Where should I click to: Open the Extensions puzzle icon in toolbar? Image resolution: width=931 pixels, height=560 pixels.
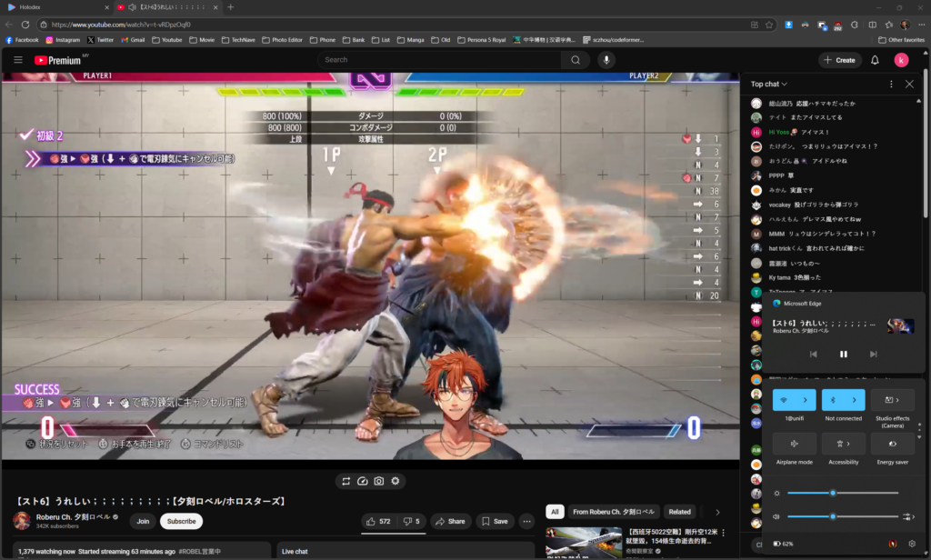[855, 25]
